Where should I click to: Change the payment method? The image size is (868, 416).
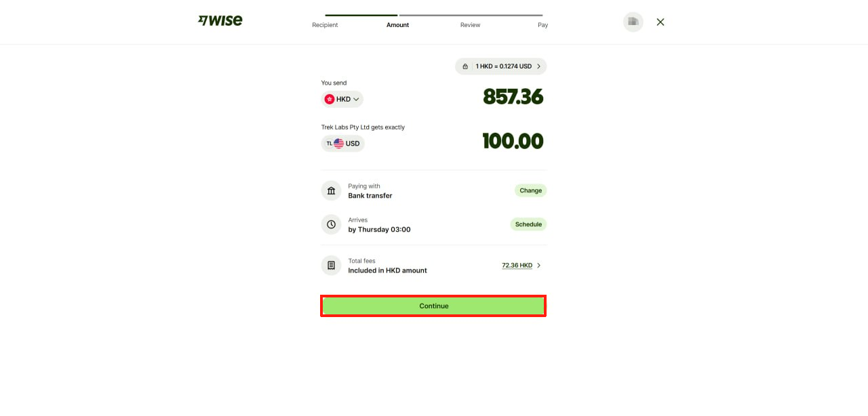pos(530,190)
